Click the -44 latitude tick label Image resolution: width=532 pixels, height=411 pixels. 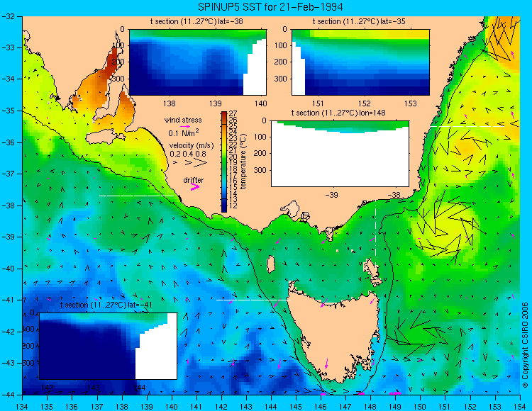pyautogui.click(x=7, y=395)
